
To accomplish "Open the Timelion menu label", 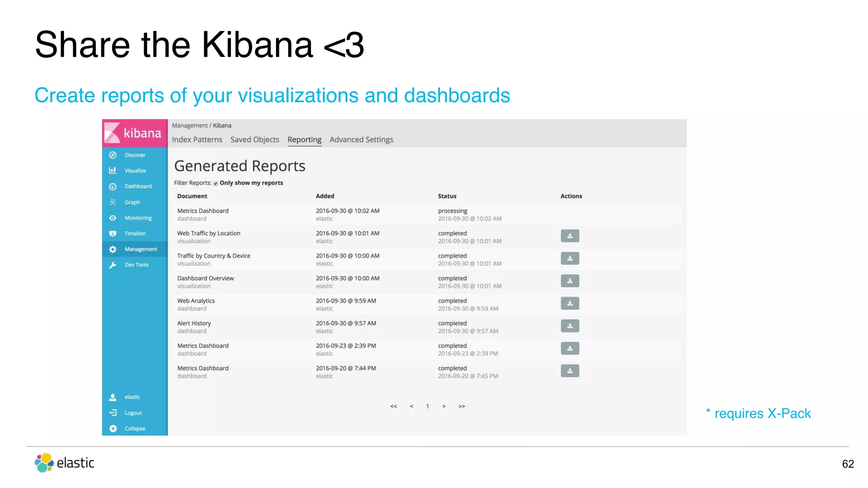I will pos(135,233).
